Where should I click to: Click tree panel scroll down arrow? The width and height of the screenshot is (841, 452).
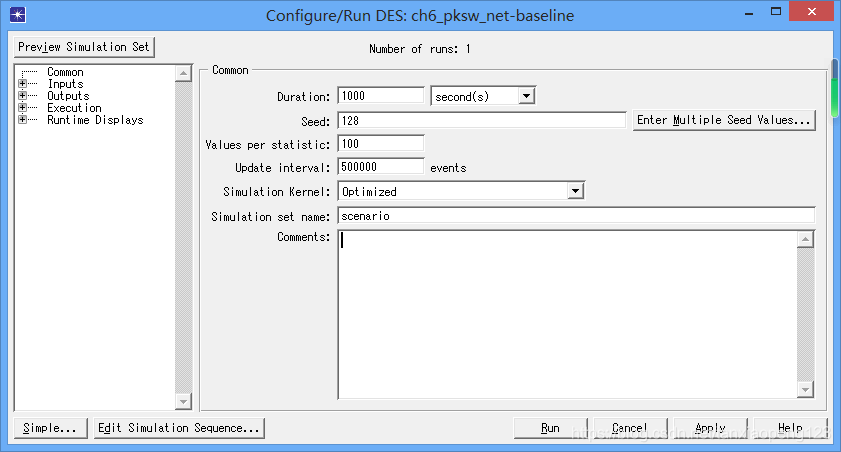click(x=183, y=401)
